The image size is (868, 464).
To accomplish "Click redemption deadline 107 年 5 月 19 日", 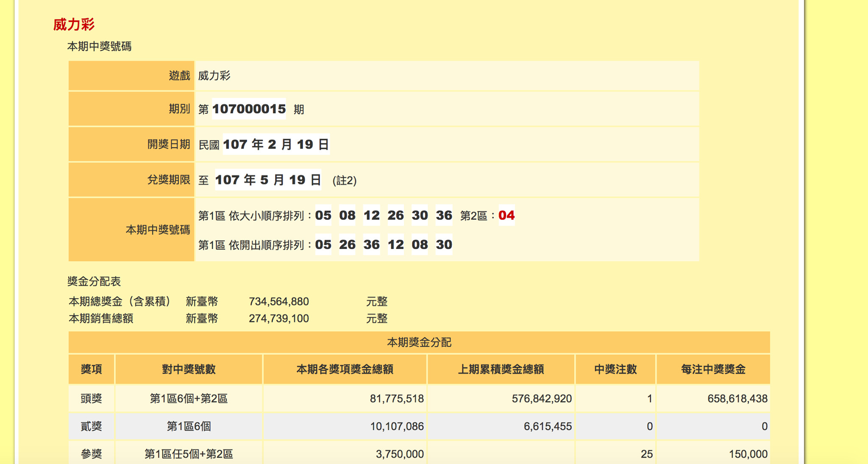I will pyautogui.click(x=268, y=180).
